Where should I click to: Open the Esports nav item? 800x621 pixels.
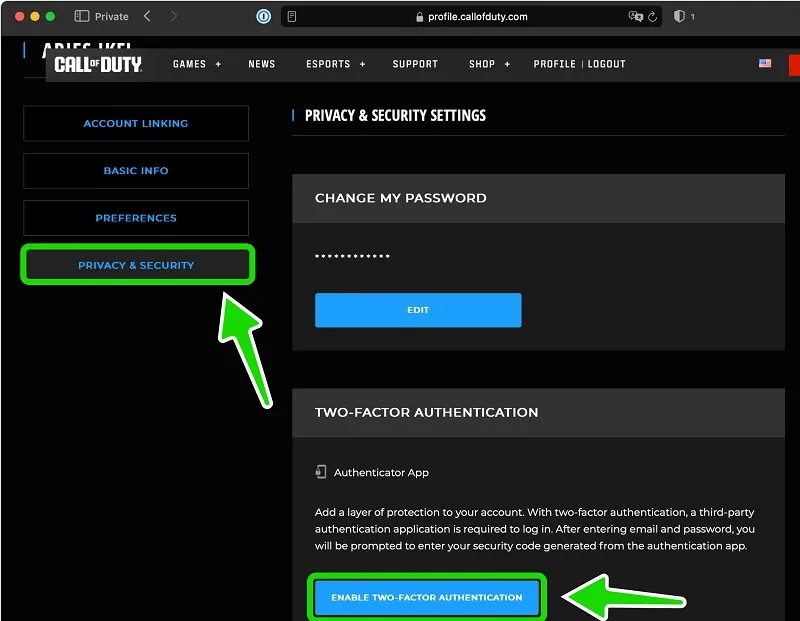[x=328, y=64]
